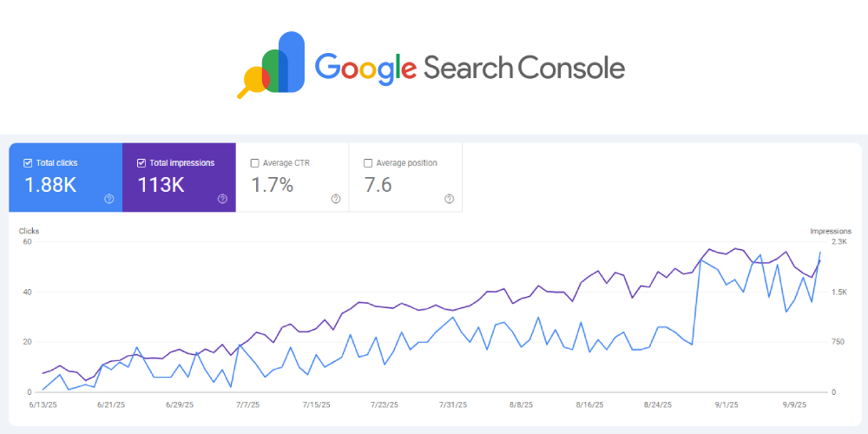Click the Impressions axis label
Image resolution: width=868 pixels, height=434 pixels.
831,231
